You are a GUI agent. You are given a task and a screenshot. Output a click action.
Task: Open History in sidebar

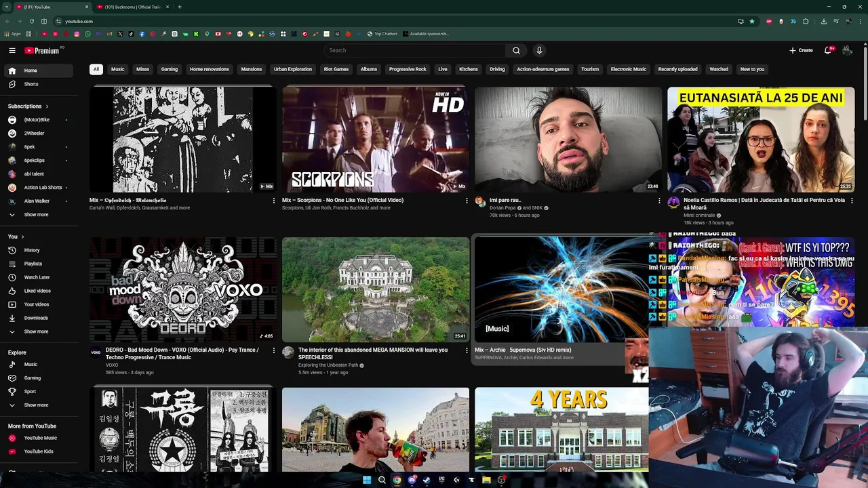(39, 250)
